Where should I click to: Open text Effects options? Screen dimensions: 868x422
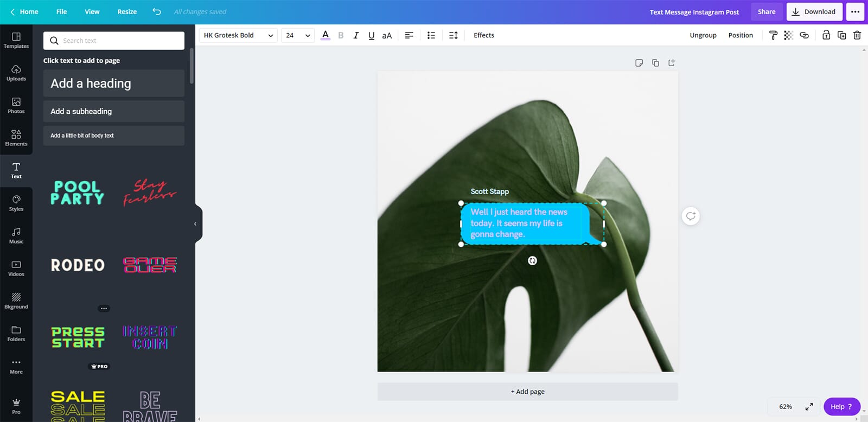click(484, 35)
